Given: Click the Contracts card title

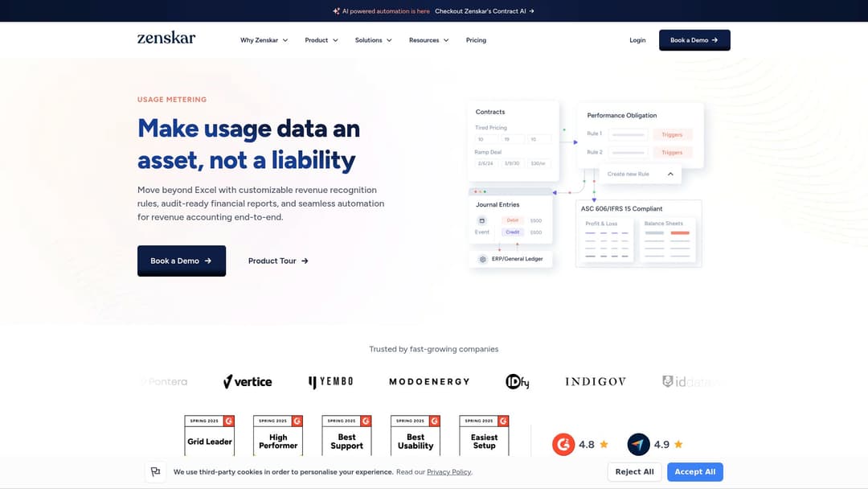Looking at the screenshot, I should pos(490,112).
